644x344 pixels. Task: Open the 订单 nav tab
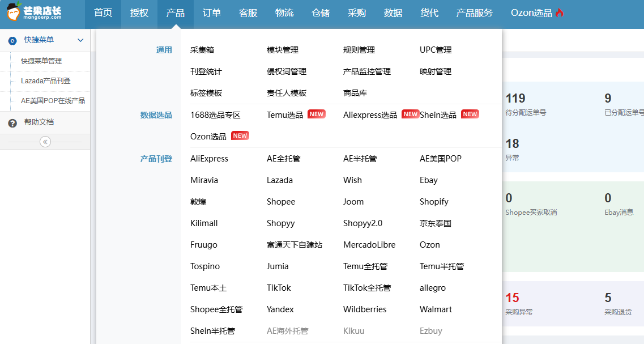[212, 12]
